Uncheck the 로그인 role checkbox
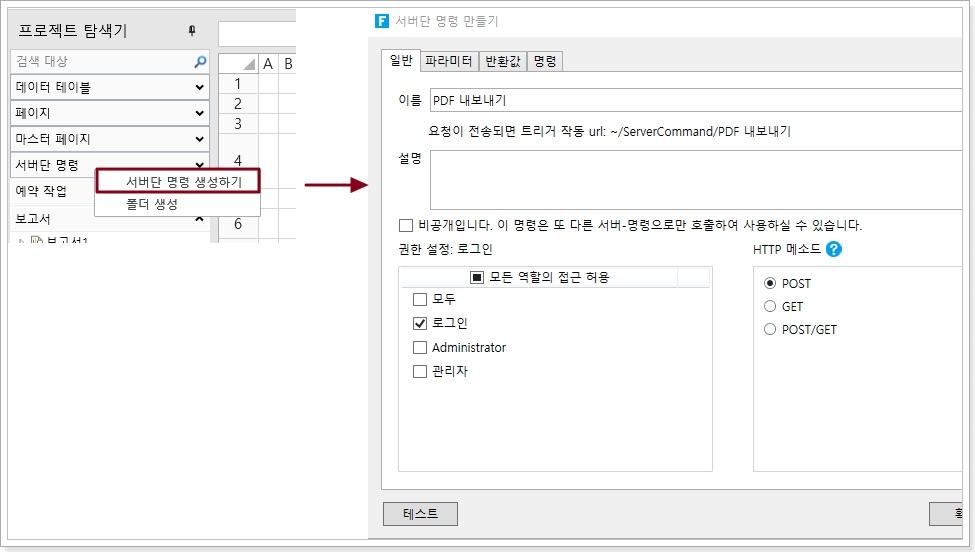Screen dimensions: 975x552 coord(420,323)
